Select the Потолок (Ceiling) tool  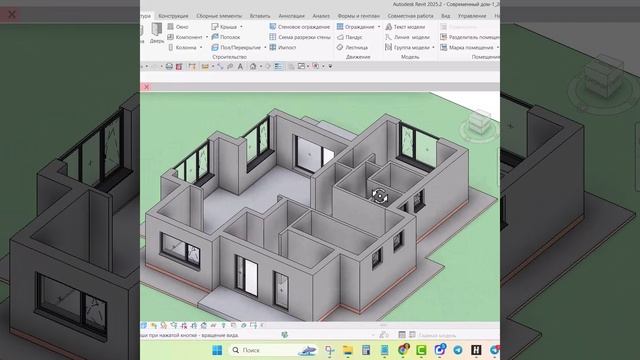click(x=226, y=37)
